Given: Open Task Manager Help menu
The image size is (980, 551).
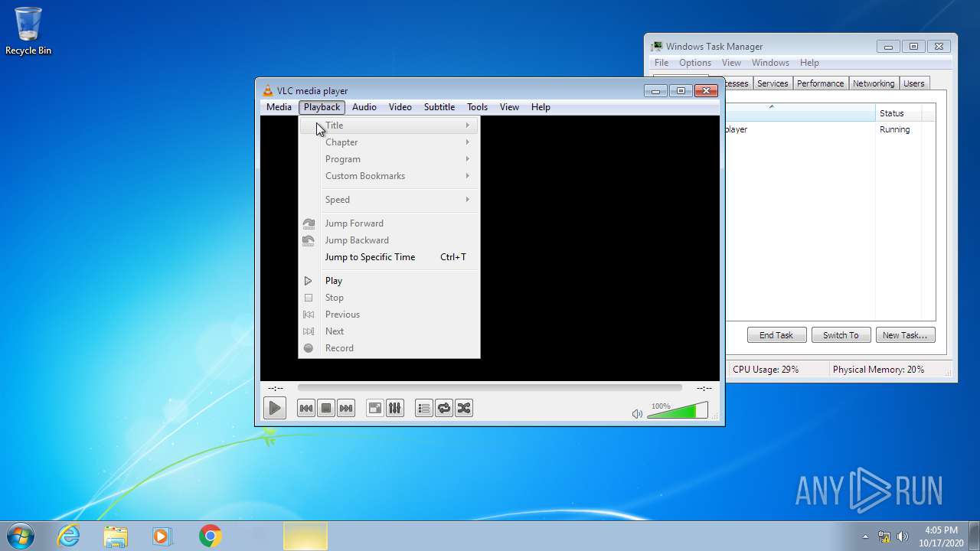Looking at the screenshot, I should (x=809, y=63).
